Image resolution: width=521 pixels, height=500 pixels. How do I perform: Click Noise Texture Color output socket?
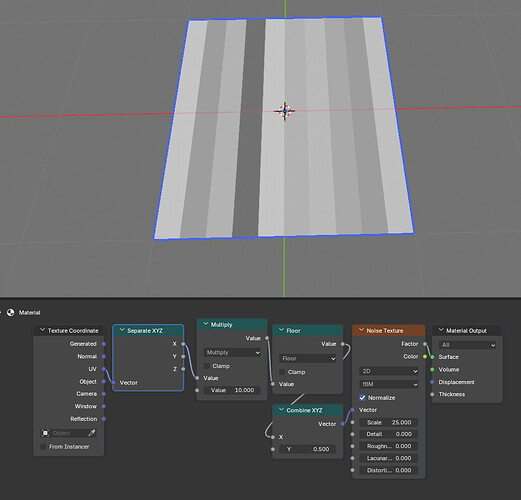425,357
